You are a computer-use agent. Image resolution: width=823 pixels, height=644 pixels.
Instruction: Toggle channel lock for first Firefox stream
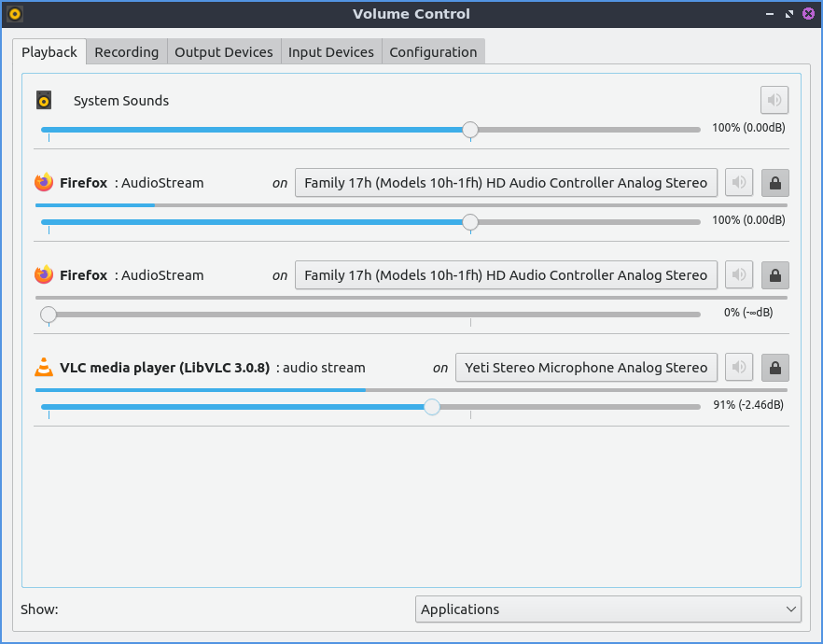(774, 183)
